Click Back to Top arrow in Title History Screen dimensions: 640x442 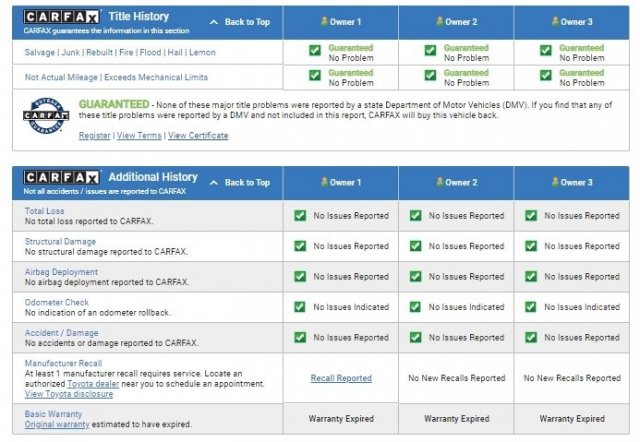click(x=215, y=21)
